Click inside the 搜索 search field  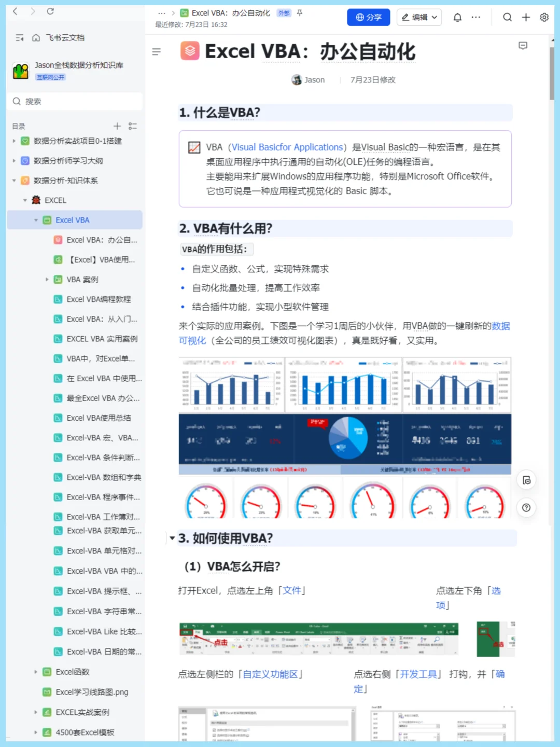(75, 101)
